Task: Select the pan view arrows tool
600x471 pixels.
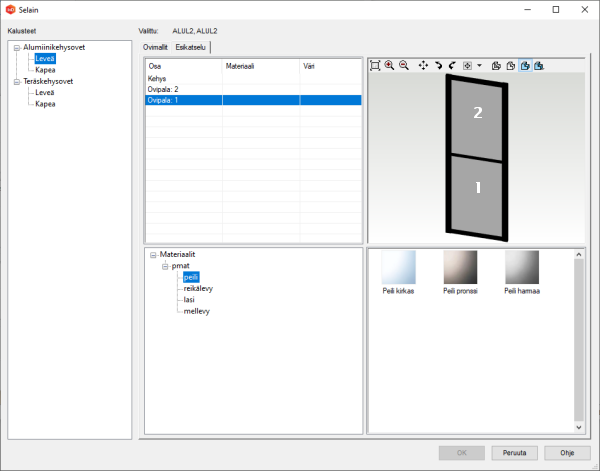Action: pyautogui.click(x=423, y=65)
